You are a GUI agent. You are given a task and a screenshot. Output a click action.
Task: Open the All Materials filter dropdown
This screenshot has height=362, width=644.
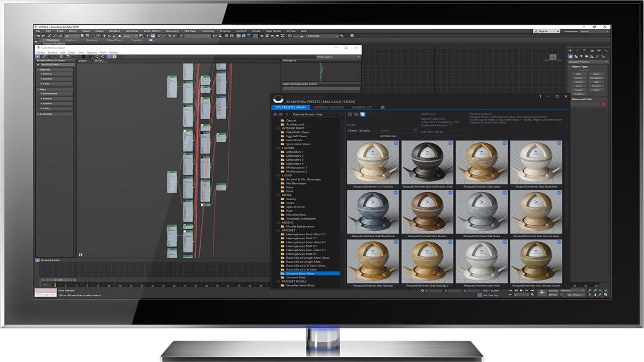(398, 136)
